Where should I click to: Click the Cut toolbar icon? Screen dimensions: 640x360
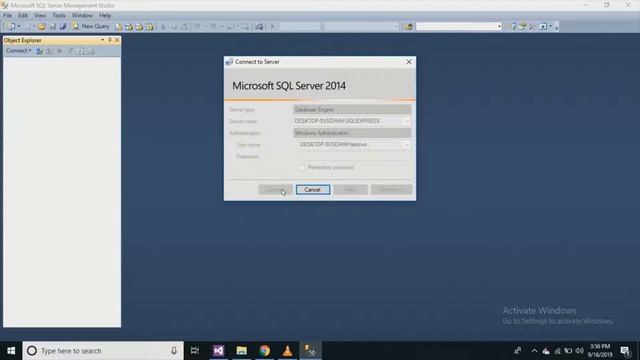tap(163, 27)
